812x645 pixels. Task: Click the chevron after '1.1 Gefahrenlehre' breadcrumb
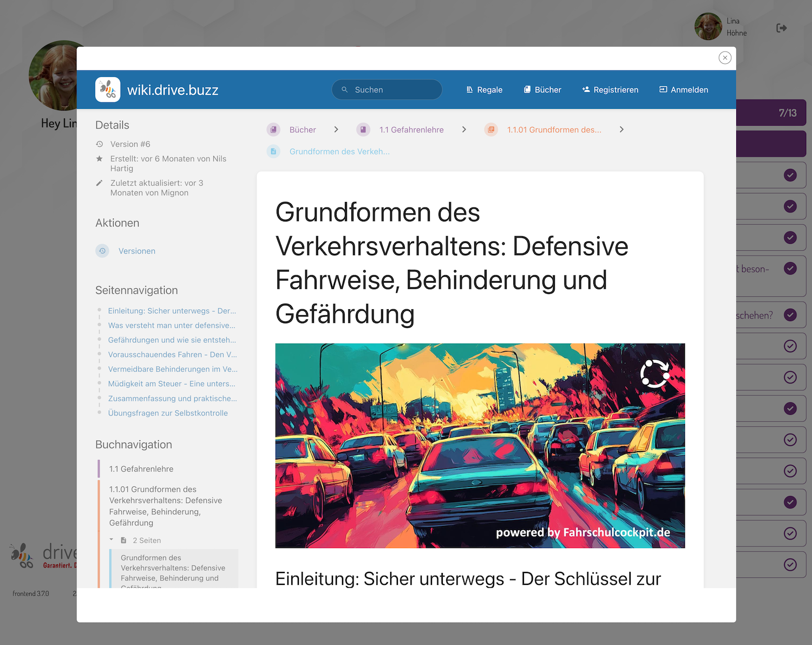(464, 129)
